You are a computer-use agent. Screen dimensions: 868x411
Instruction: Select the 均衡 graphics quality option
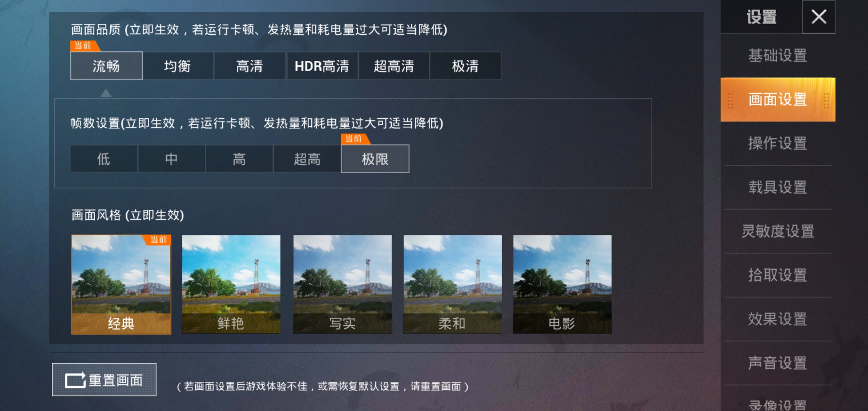178,66
